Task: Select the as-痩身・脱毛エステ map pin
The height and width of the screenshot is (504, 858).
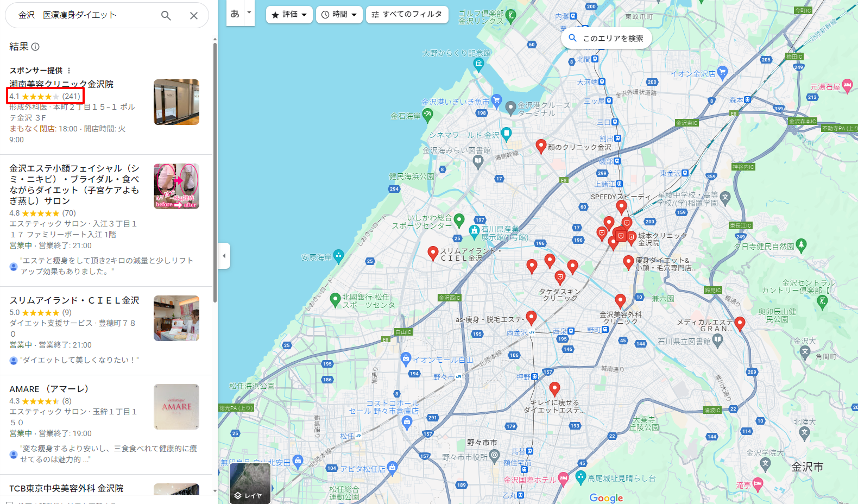Action: click(532, 318)
